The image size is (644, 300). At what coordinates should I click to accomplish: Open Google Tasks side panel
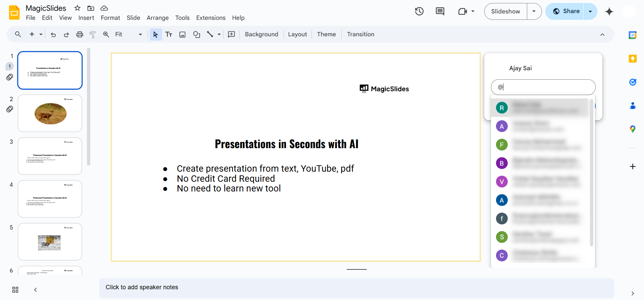click(633, 82)
